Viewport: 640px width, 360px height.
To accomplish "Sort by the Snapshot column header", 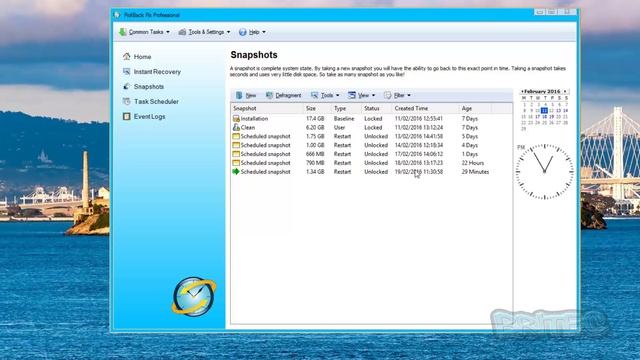I will click(267, 108).
